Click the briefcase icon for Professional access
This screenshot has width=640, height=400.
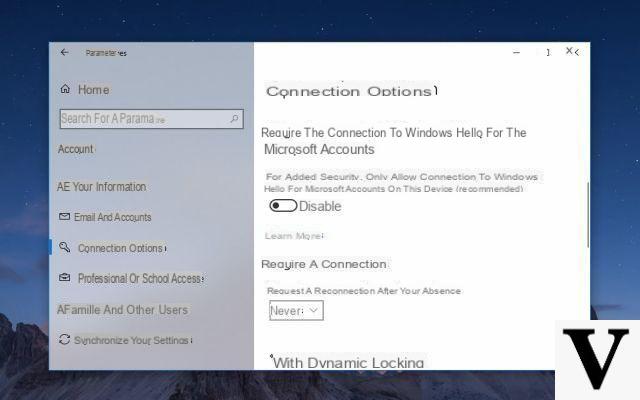(x=64, y=278)
